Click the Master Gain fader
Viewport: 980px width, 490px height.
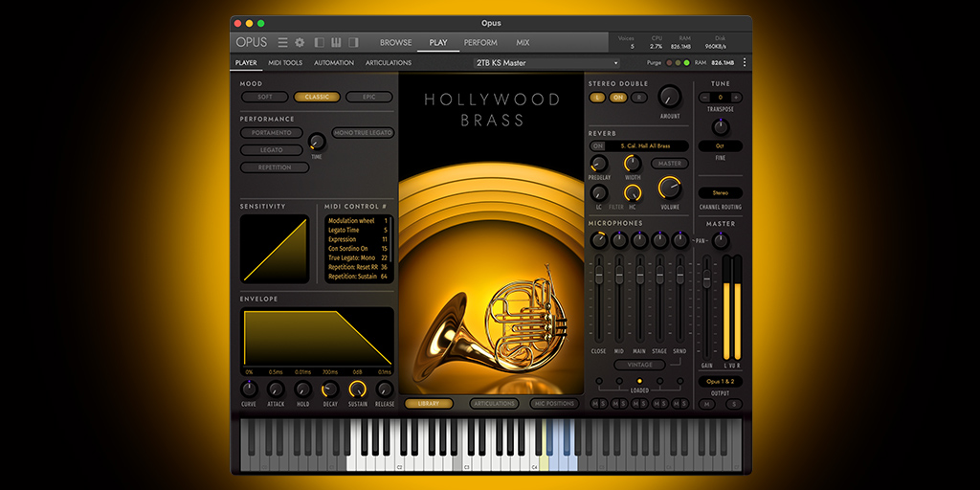coord(707,279)
